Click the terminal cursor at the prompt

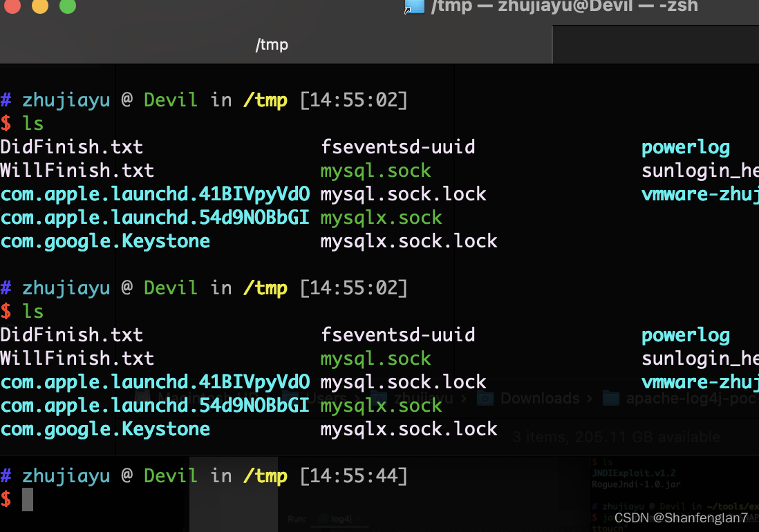pos(28,500)
